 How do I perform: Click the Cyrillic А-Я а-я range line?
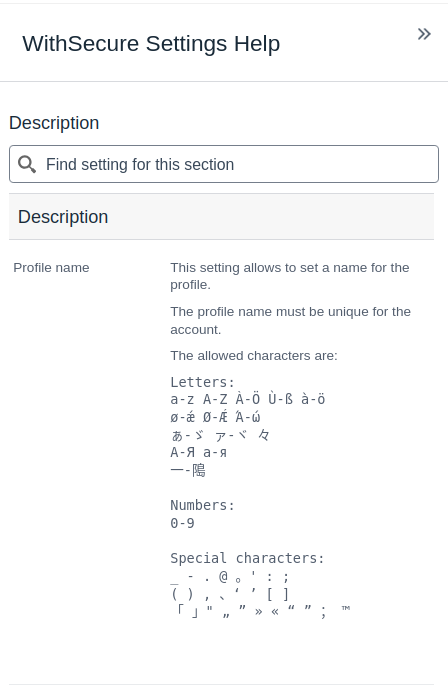pyautogui.click(x=199, y=452)
